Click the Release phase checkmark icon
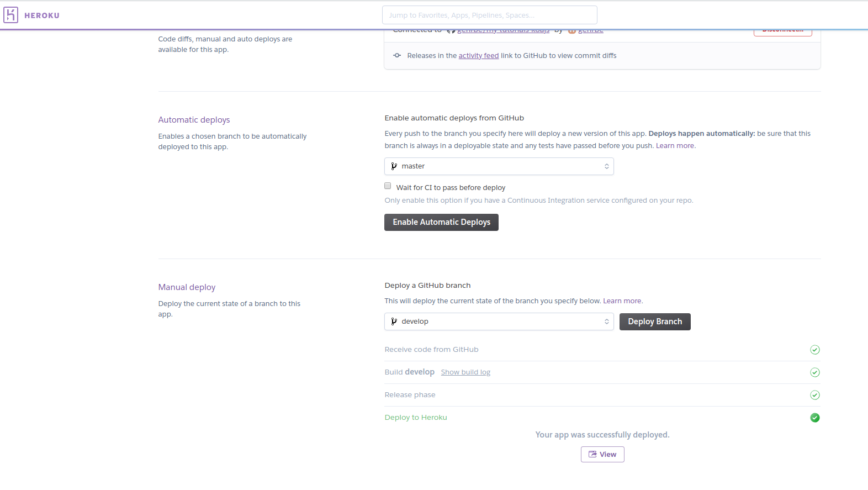This screenshot has width=868, height=490. point(814,395)
